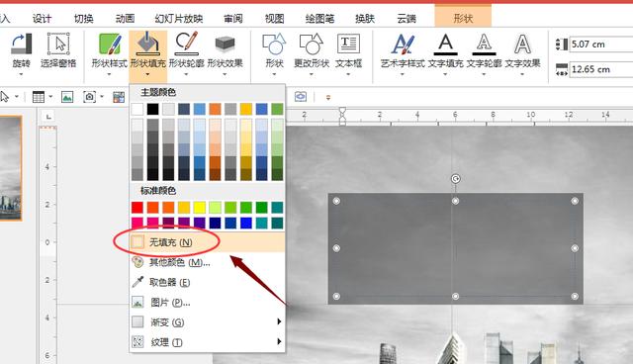The height and width of the screenshot is (364, 633).
Task: Click the Shape Outline (形状轮廓) icon
Action: click(186, 44)
